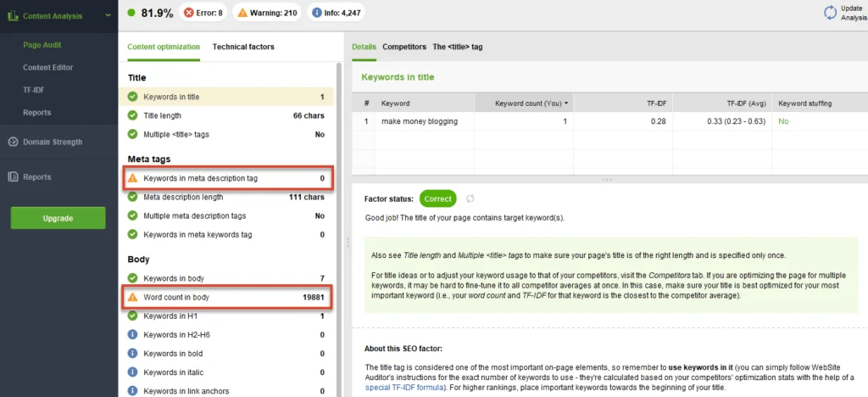
Task: Open Domain Strength gauge icon in sidebar
Action: click(x=14, y=142)
